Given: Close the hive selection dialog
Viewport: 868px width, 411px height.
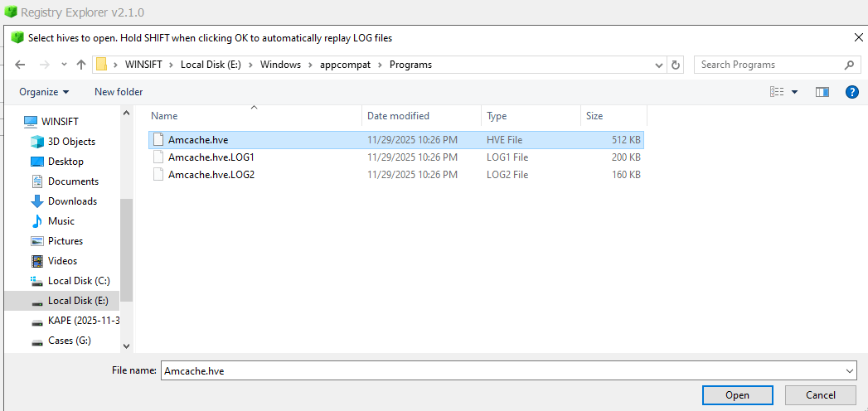Looking at the screenshot, I should click(857, 37).
